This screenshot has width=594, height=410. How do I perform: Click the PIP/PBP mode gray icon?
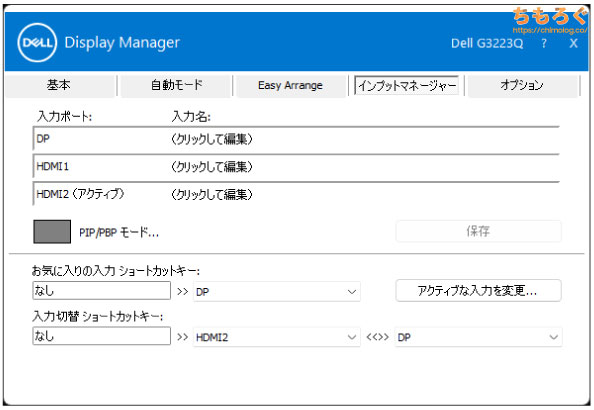52,232
